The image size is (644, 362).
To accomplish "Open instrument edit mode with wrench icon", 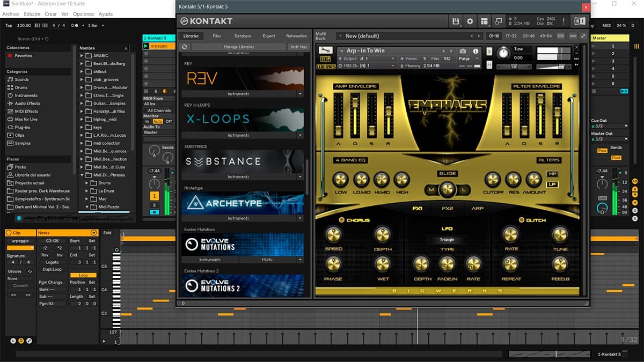I will (x=325, y=51).
